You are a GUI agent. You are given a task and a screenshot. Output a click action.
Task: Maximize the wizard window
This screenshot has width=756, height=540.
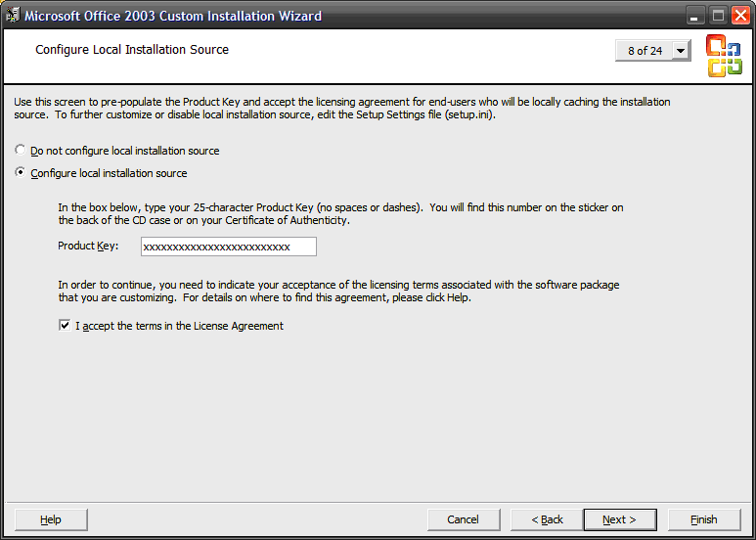point(718,16)
